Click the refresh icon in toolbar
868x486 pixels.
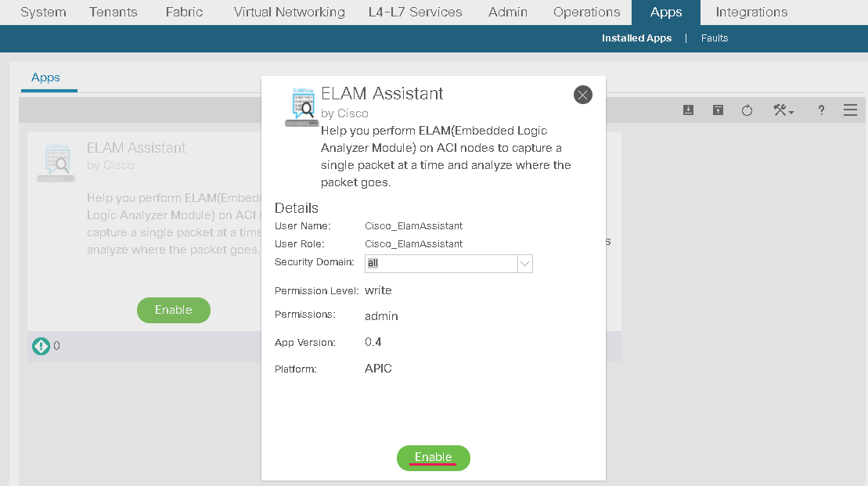pos(747,110)
